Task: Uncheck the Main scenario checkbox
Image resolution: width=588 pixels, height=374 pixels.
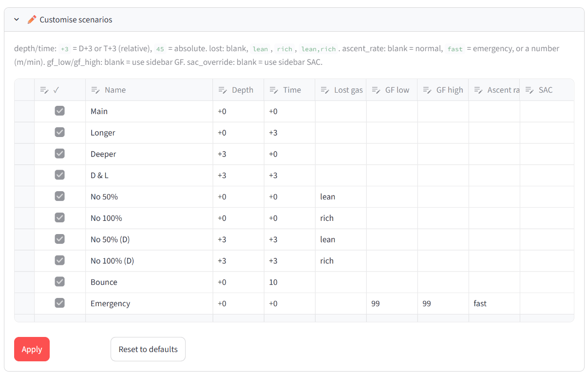Action: tap(59, 111)
